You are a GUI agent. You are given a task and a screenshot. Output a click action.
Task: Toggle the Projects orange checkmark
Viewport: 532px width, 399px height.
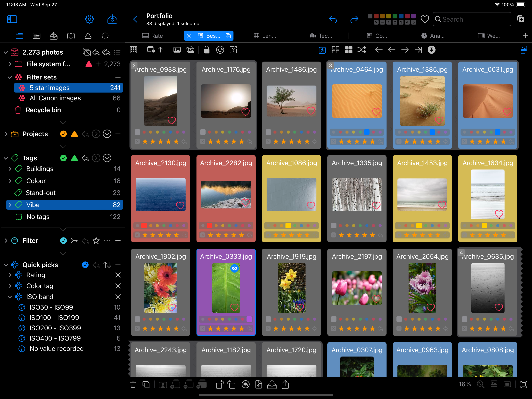point(63,134)
